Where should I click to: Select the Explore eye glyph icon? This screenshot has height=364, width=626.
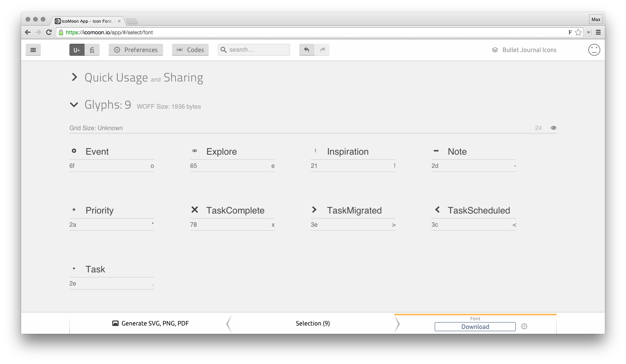pos(195,151)
